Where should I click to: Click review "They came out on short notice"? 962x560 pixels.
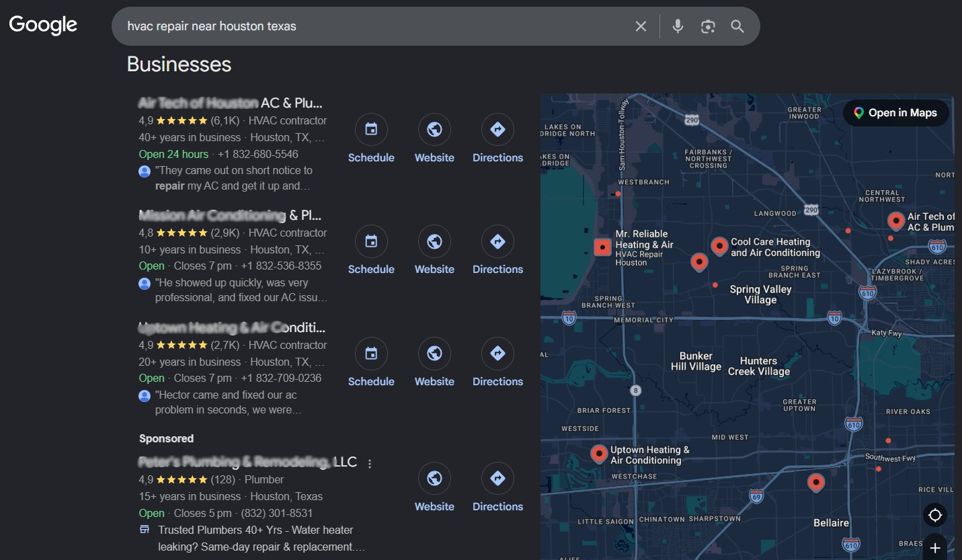click(234, 178)
